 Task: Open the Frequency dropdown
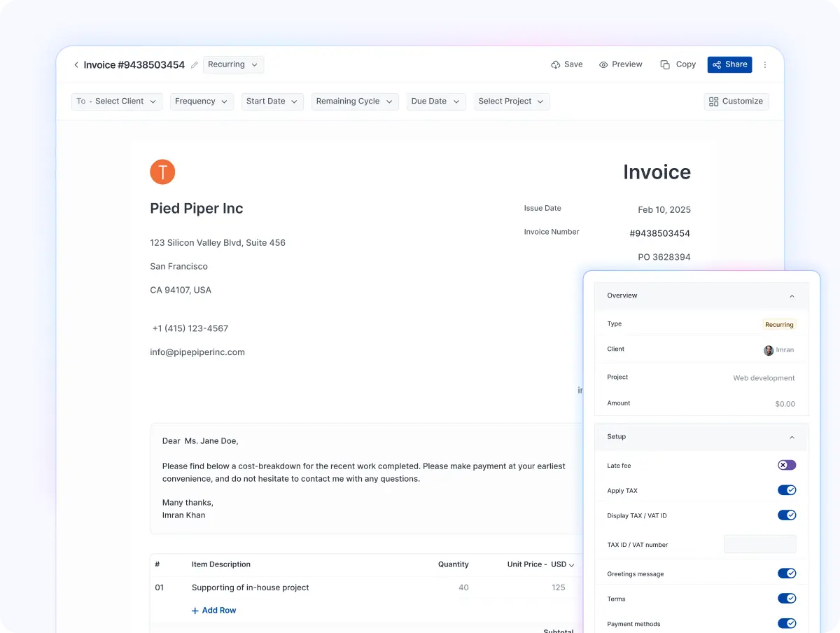[x=202, y=102]
